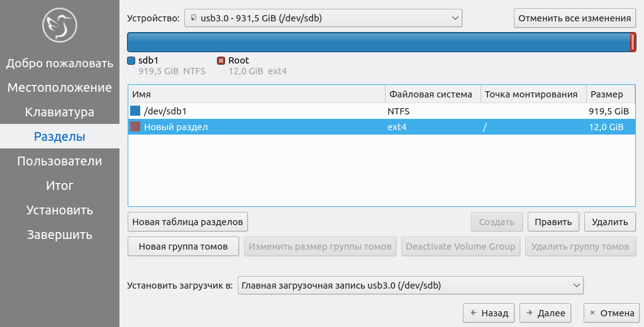Click the Новая группа томов button

183,247
